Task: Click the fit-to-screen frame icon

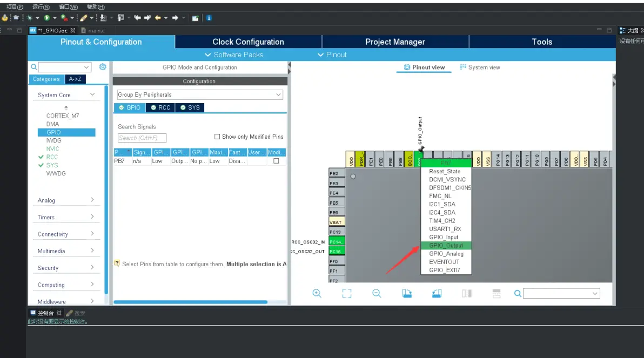Action: click(x=347, y=293)
